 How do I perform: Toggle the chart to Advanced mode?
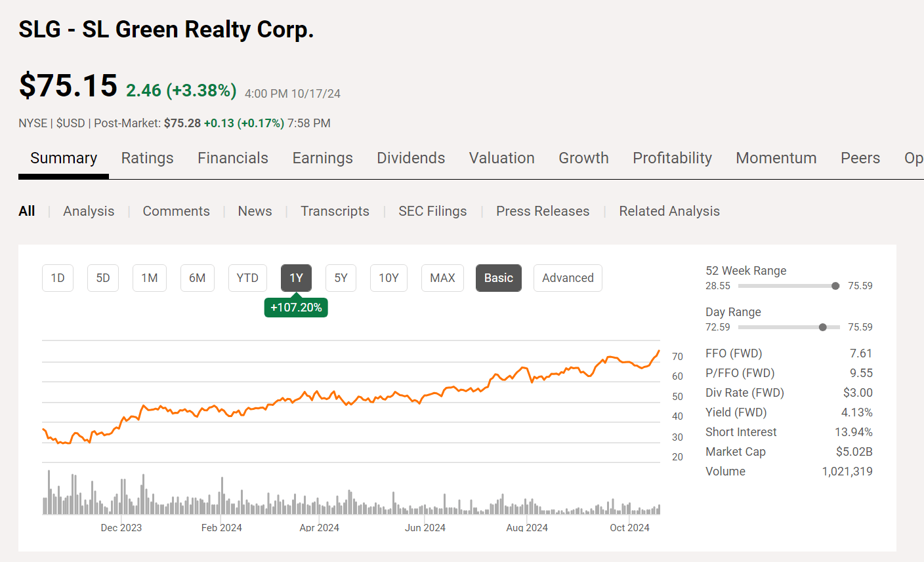568,277
